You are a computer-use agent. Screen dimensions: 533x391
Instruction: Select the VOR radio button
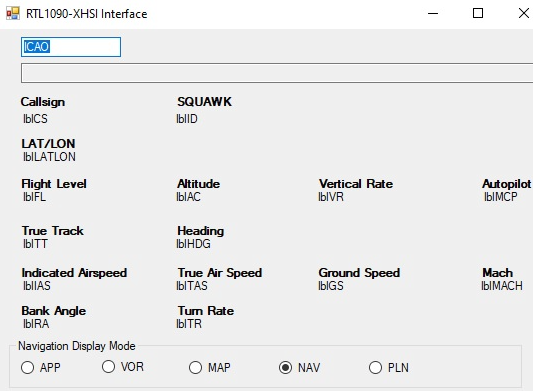tap(123, 367)
